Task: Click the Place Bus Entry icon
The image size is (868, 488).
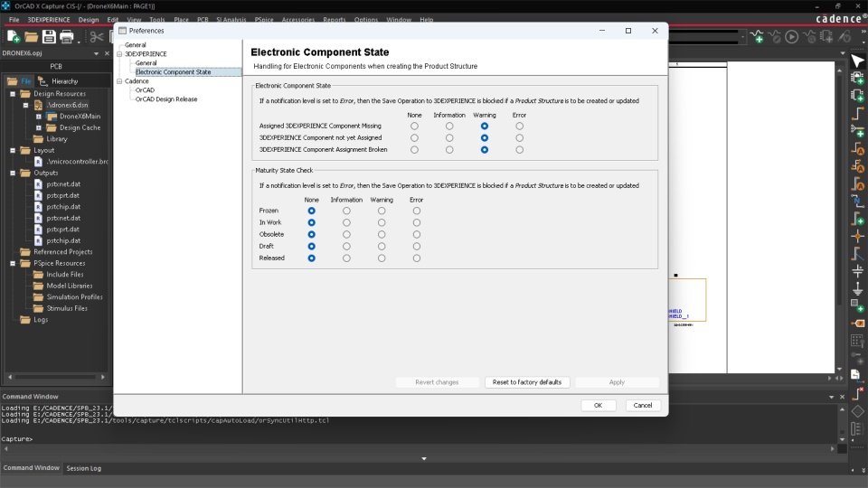Action: [857, 254]
